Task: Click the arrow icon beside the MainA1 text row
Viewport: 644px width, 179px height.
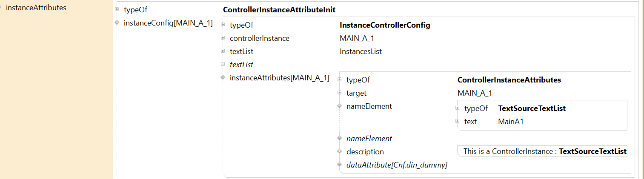Action: point(458,121)
